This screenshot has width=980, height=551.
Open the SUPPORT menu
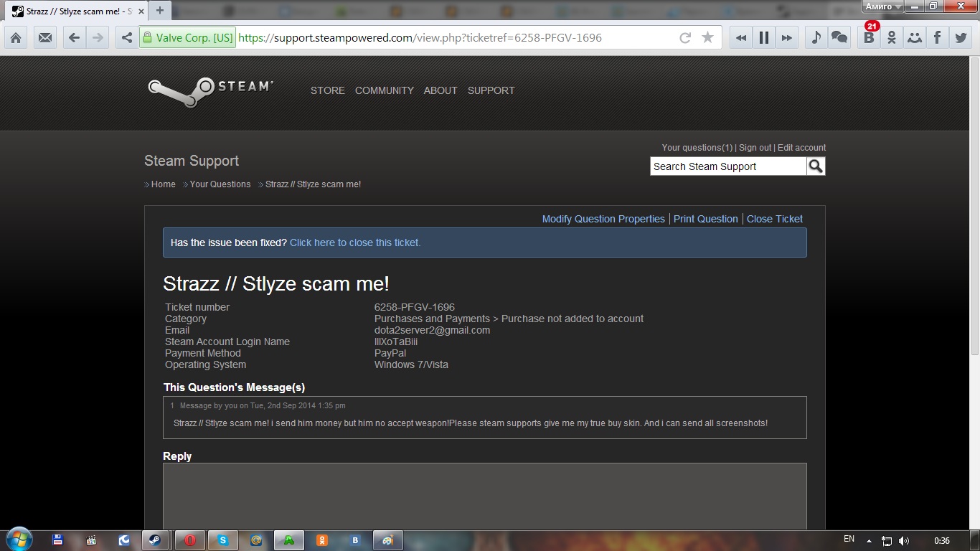491,90
